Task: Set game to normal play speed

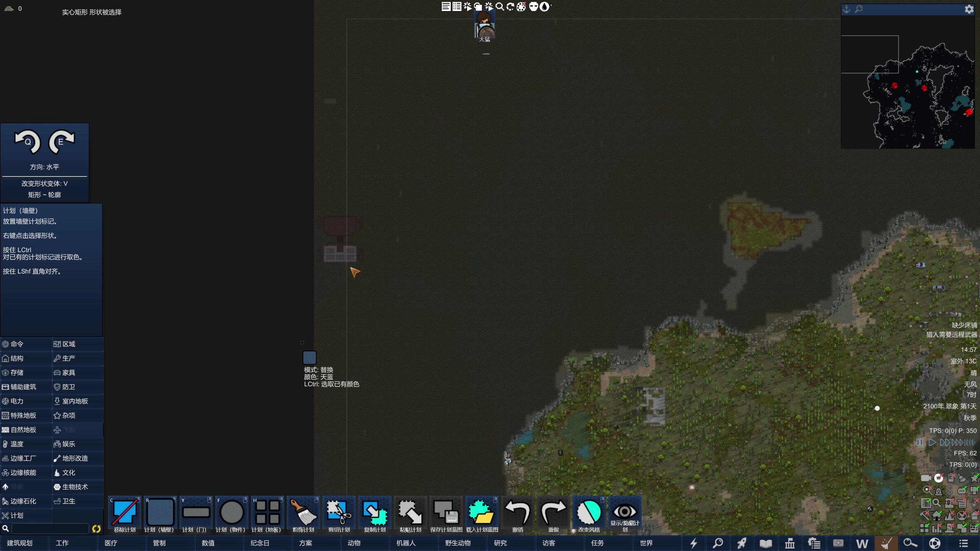Action: pos(932,442)
